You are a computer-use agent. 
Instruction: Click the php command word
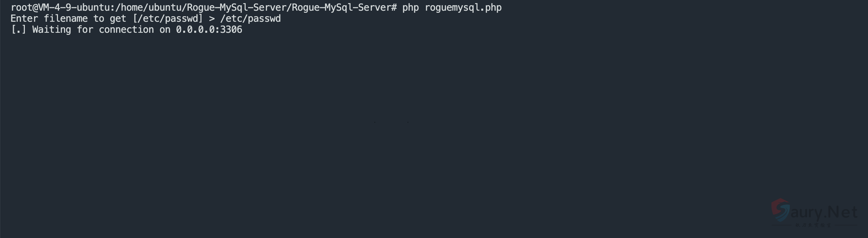coord(411,8)
